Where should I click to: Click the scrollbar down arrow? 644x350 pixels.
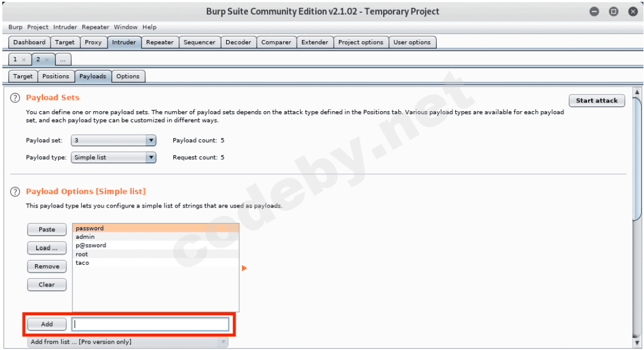637,342
